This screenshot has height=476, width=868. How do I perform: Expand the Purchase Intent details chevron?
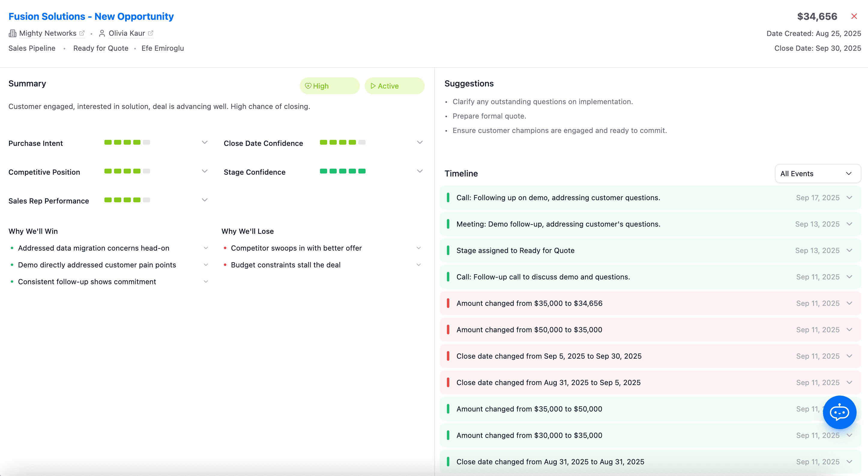coord(204,142)
